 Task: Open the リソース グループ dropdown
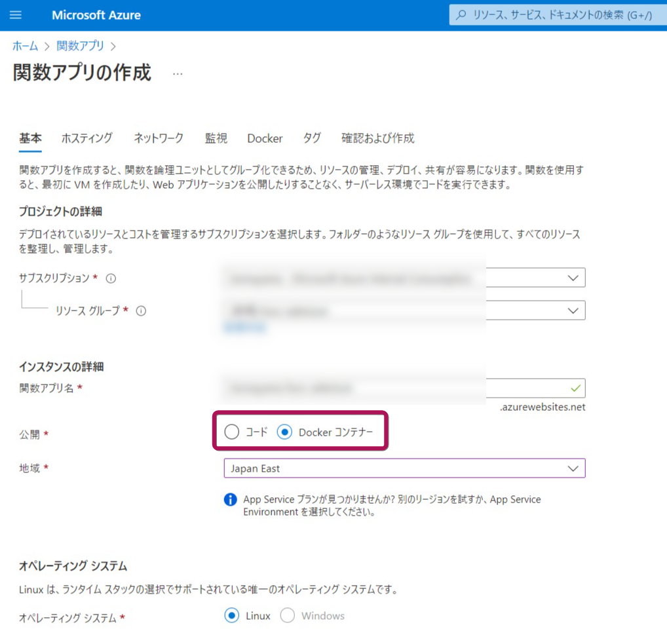(x=405, y=310)
